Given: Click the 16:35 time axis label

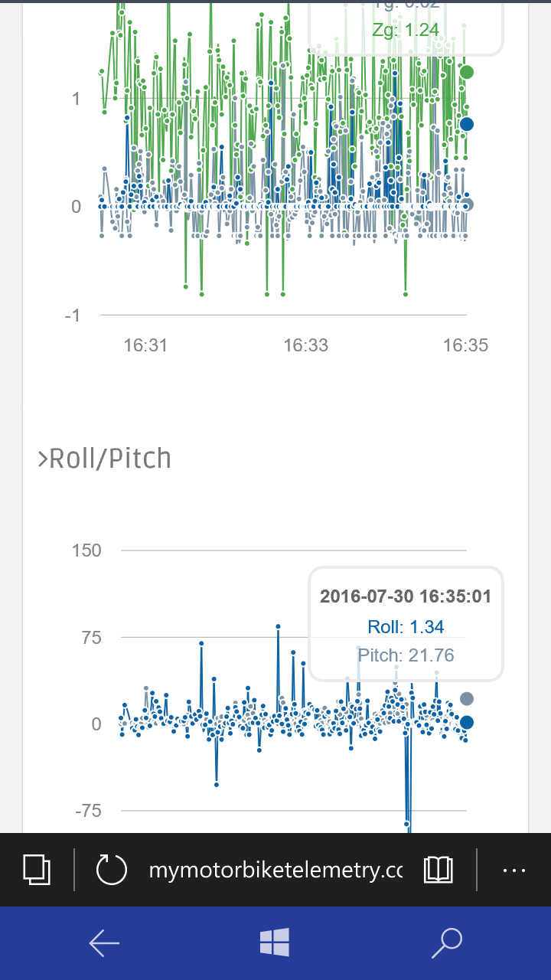Looking at the screenshot, I should [x=465, y=345].
